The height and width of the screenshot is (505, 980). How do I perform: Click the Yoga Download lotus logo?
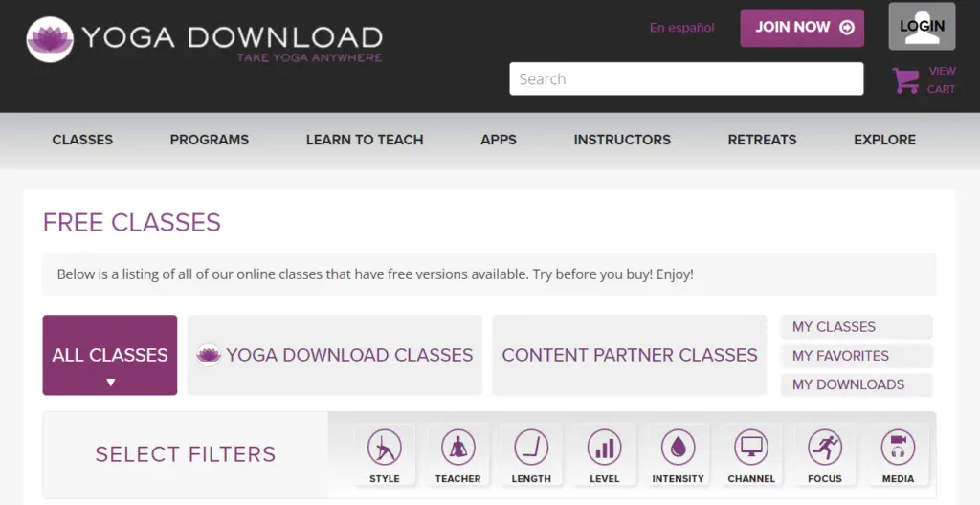(x=50, y=39)
